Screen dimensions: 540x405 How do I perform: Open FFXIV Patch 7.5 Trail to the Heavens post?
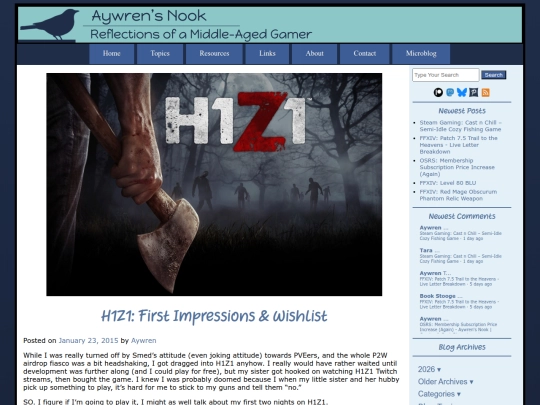tap(458, 145)
